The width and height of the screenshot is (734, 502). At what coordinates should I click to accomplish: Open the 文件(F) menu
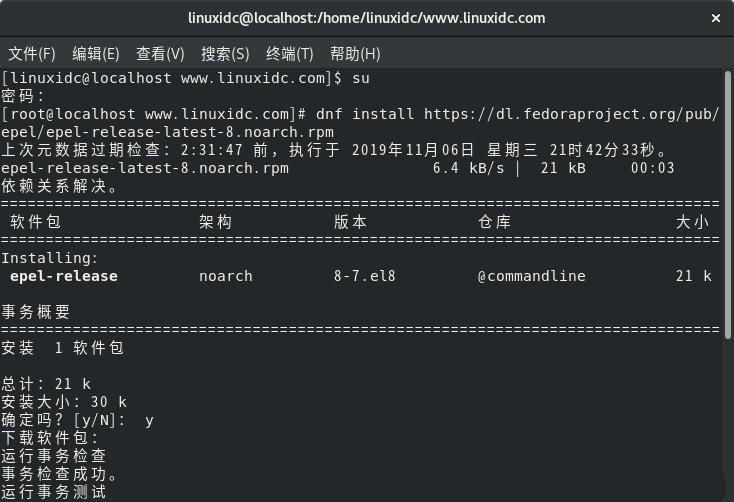[x=32, y=54]
